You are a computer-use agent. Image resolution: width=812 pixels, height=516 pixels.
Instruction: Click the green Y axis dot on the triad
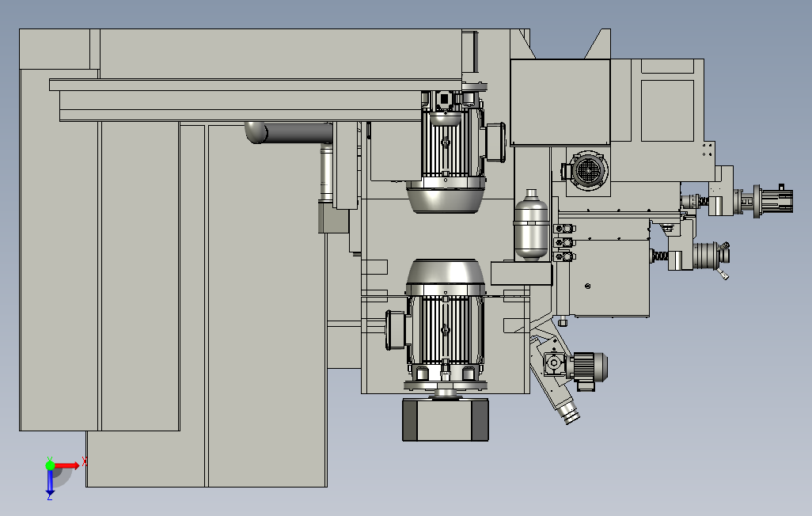pos(50,465)
